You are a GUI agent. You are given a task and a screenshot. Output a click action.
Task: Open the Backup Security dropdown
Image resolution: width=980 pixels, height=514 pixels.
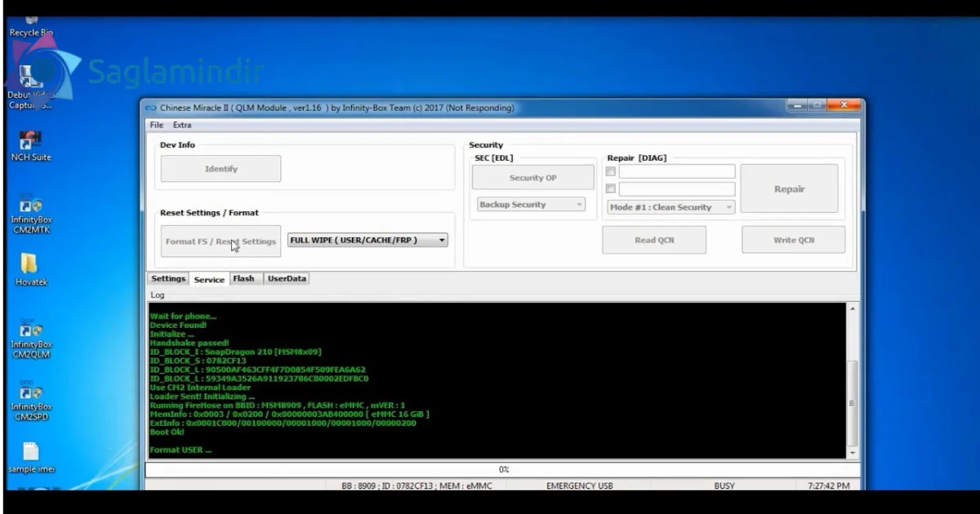point(531,205)
